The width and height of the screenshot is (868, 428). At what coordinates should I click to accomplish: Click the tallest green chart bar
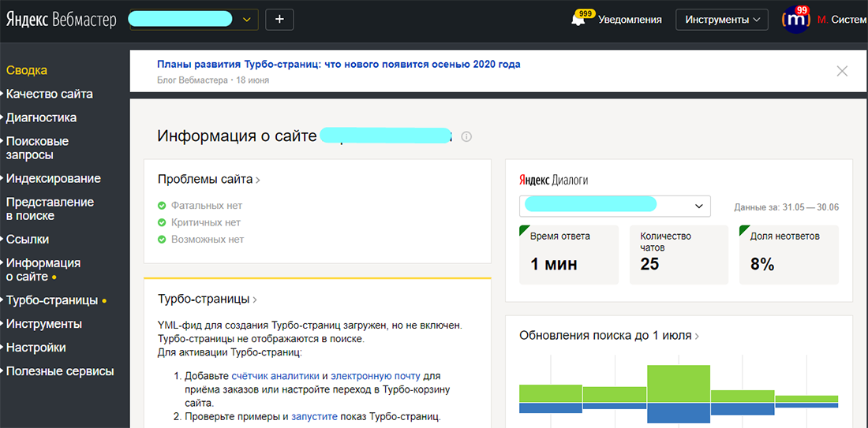pos(678,383)
